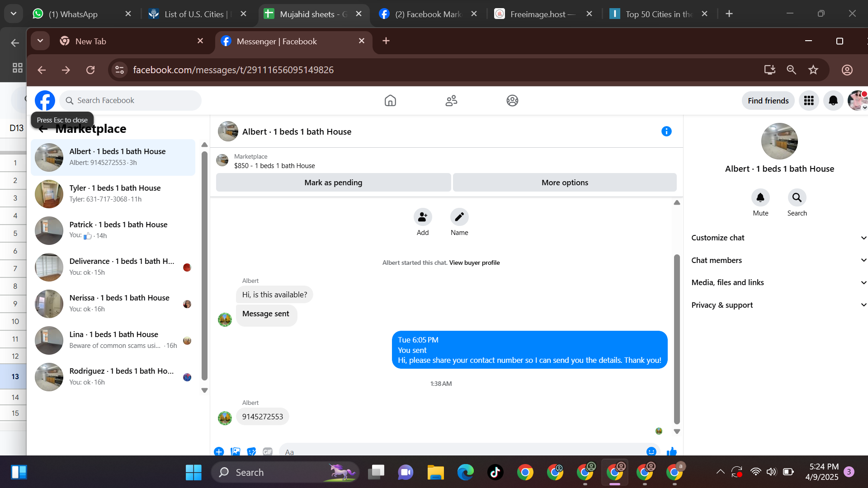Click the Mute bell icon
868x488 pixels.
click(x=760, y=198)
